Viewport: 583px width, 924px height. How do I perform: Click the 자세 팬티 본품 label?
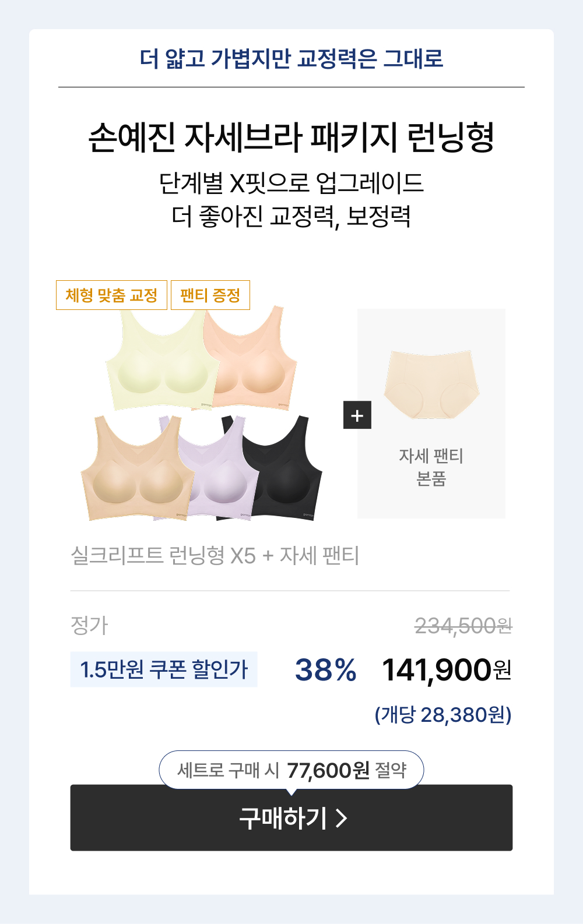pos(431,467)
